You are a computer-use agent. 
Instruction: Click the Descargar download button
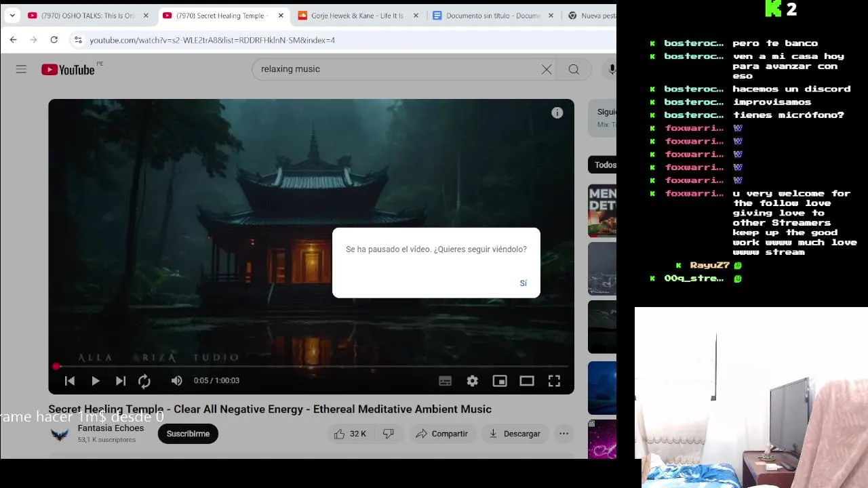[515, 434]
